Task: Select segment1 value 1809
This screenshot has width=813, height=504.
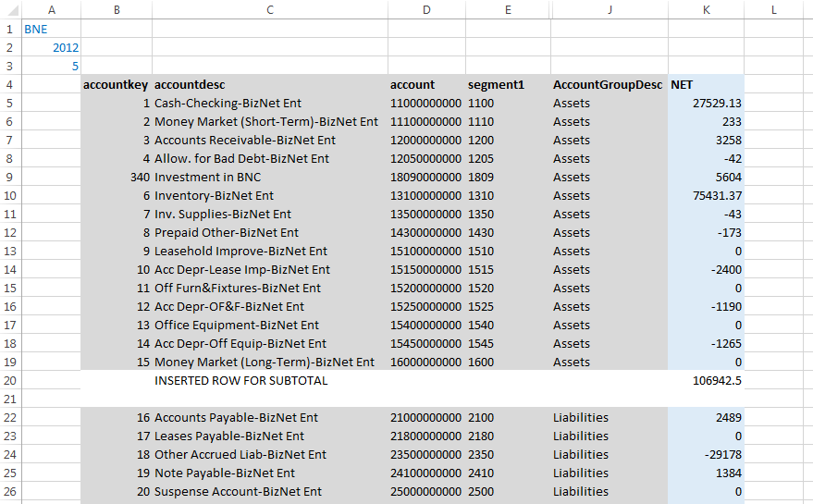Action: [x=507, y=177]
